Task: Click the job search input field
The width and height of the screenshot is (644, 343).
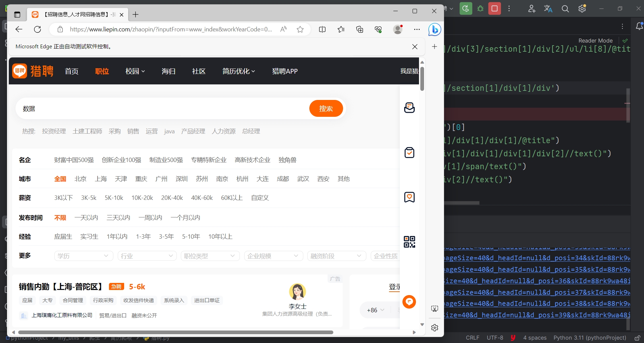Action: pyautogui.click(x=162, y=108)
